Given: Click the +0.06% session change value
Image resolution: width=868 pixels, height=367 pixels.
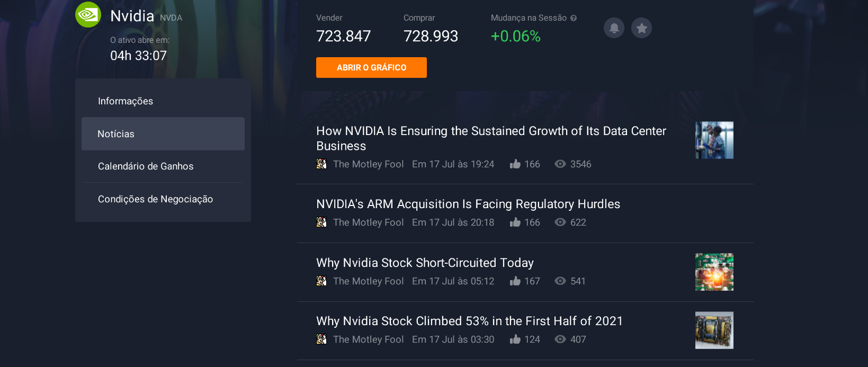Looking at the screenshot, I should (x=515, y=36).
